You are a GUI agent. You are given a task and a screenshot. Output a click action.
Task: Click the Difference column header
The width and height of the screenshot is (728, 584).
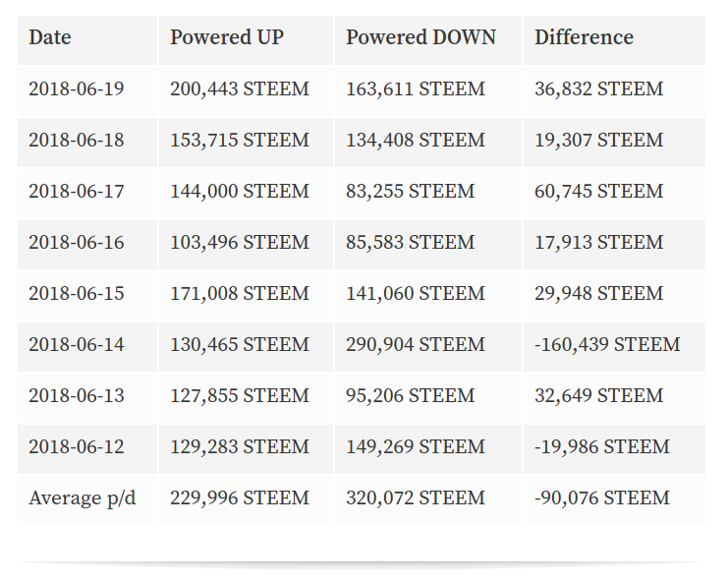tap(614, 40)
